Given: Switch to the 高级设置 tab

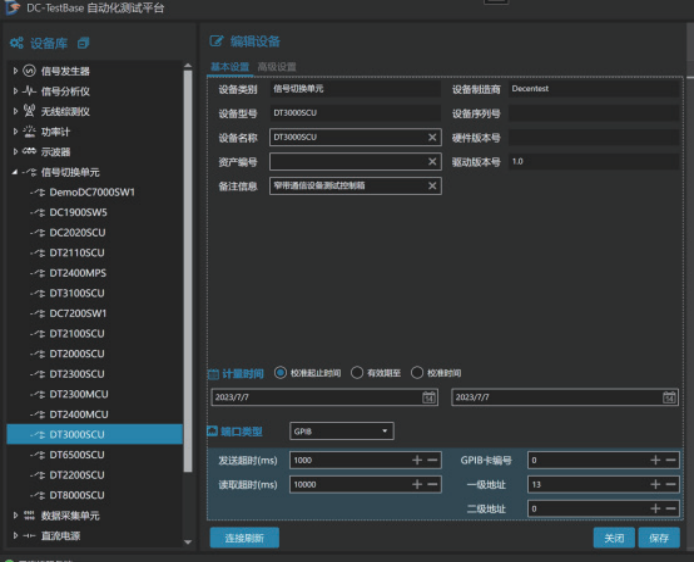Looking at the screenshot, I should [277, 67].
